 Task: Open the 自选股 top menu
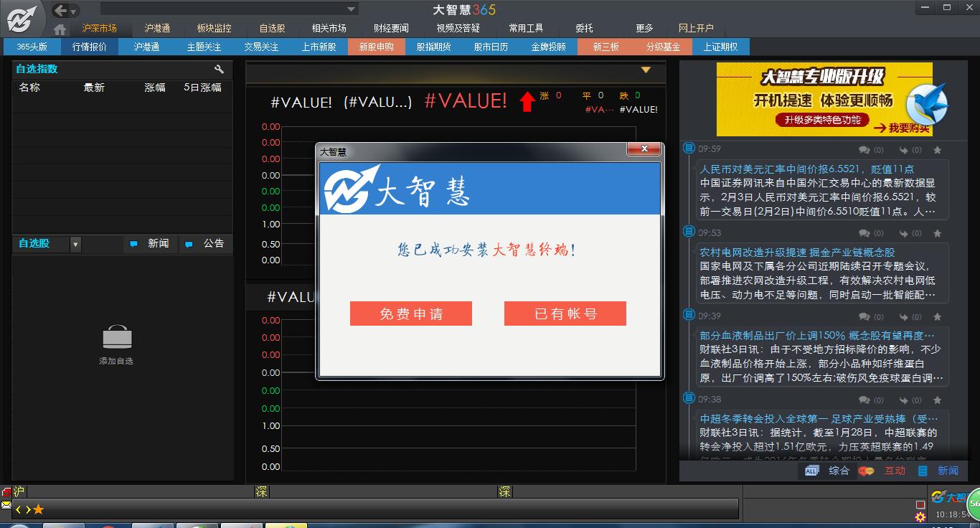point(273,28)
